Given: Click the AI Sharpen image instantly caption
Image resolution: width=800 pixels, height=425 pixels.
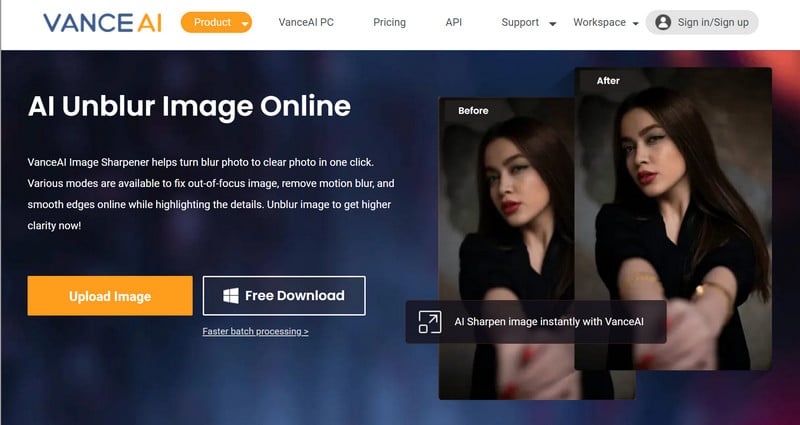Looking at the screenshot, I should pyautogui.click(x=549, y=322).
